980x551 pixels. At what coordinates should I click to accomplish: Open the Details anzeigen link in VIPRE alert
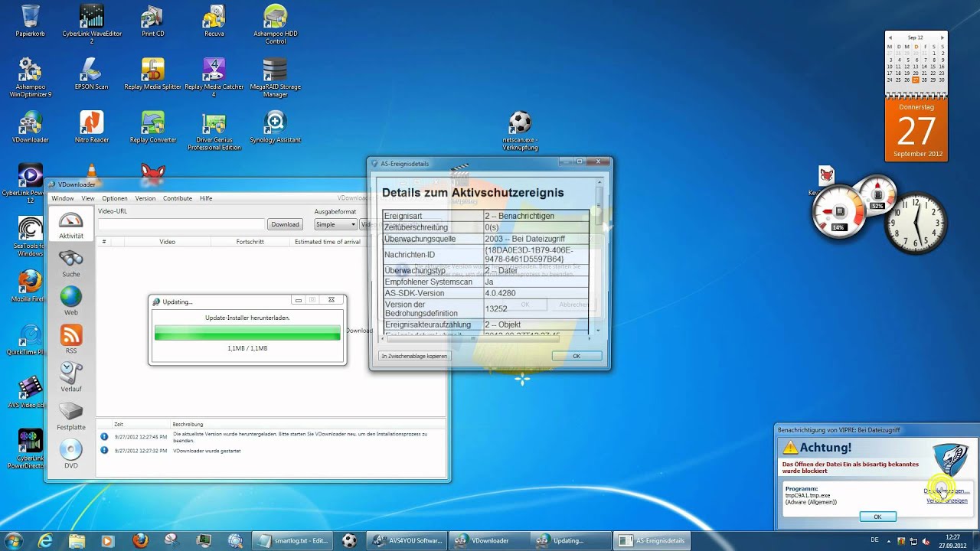pyautogui.click(x=947, y=491)
